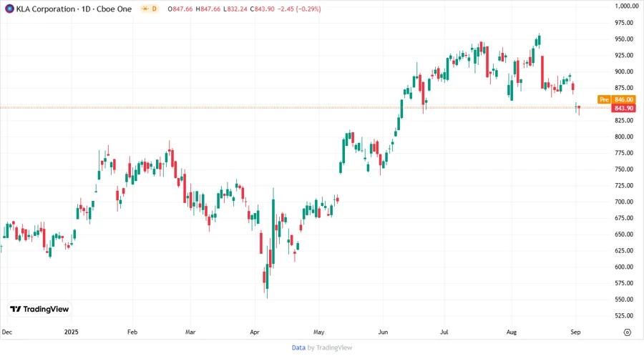
Task: Click the May time axis label
Action: [318, 332]
